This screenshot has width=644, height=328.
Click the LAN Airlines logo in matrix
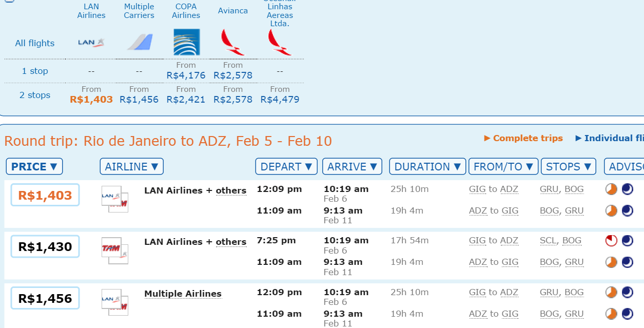91,43
